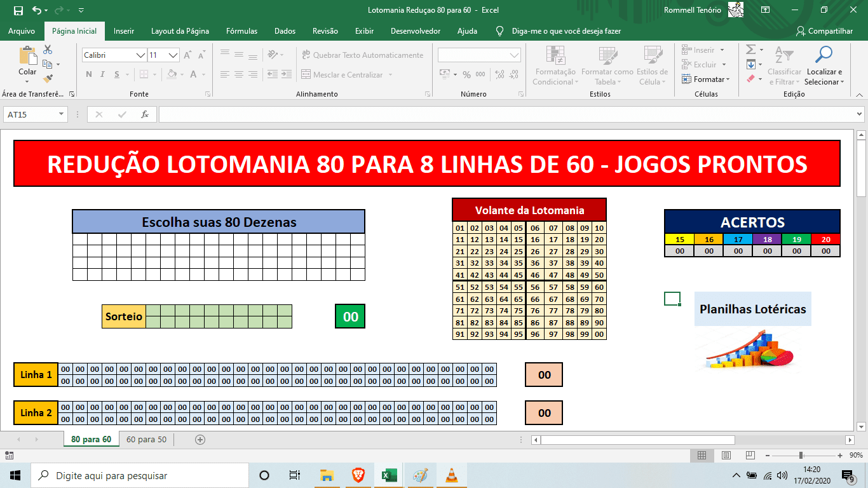Click the font color A icon

click(194, 74)
